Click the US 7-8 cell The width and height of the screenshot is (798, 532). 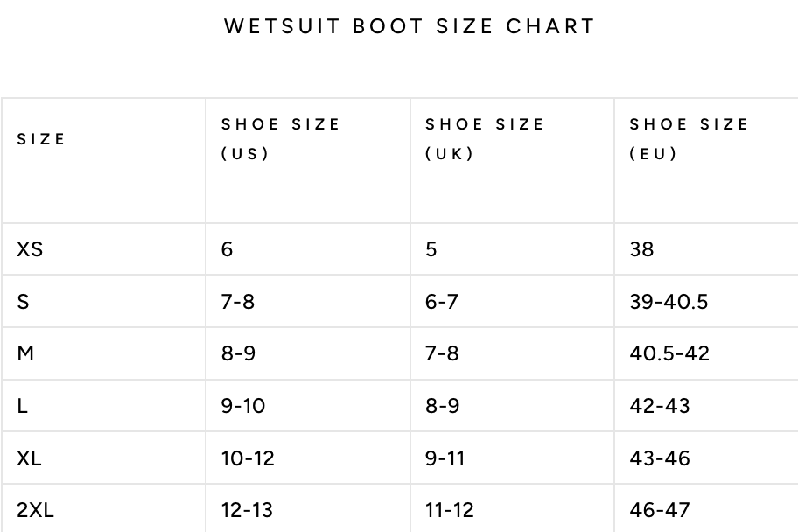pos(238,302)
